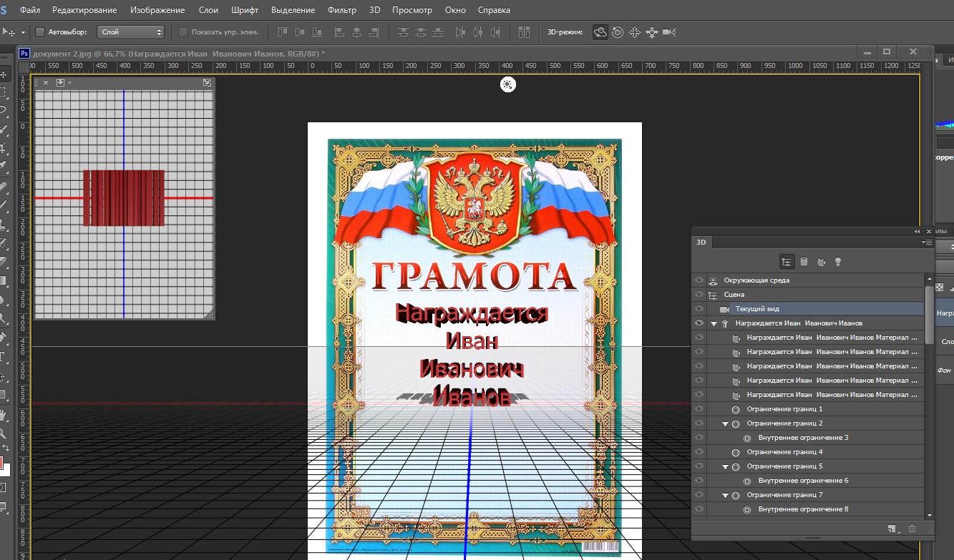Activate the 3D roll mode icon
Image resolution: width=954 pixels, height=560 pixels.
pyautogui.click(x=617, y=32)
